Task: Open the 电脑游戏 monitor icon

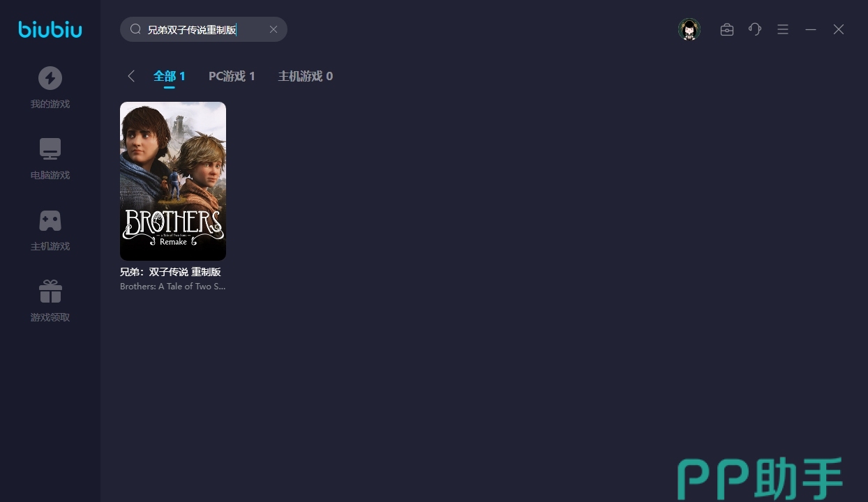Action: 50,149
